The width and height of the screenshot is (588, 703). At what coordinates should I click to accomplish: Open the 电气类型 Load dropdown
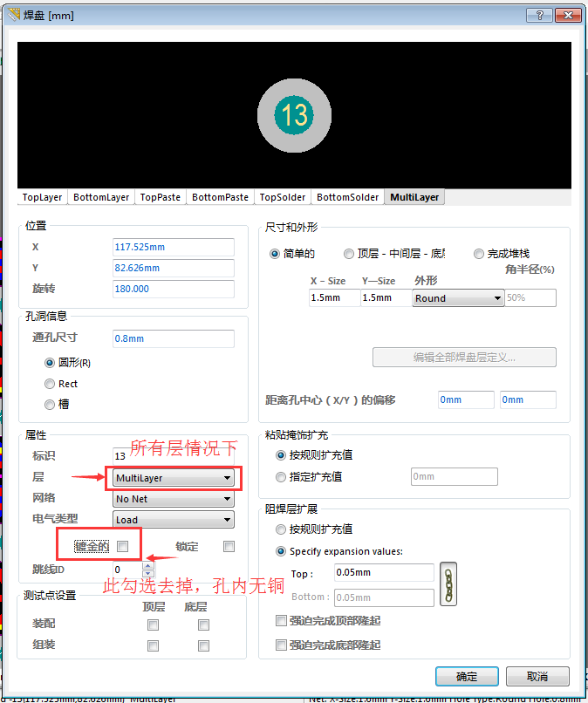pyautogui.click(x=174, y=520)
